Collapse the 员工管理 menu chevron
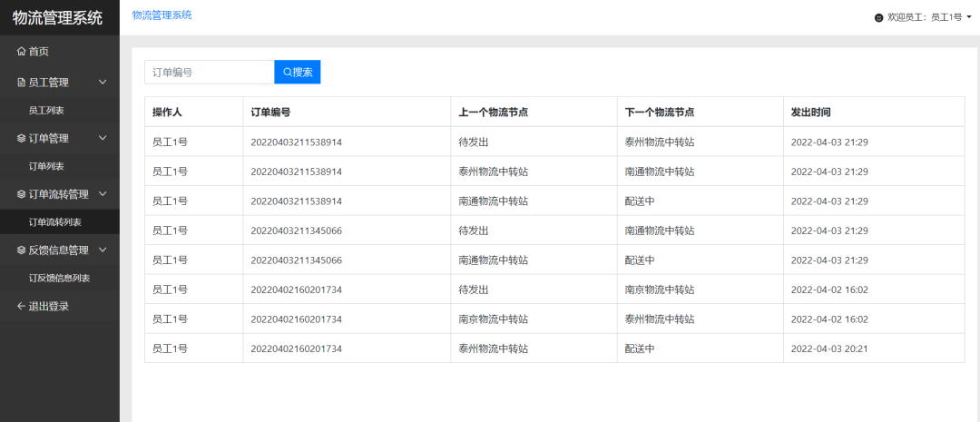The image size is (980, 422). click(103, 83)
